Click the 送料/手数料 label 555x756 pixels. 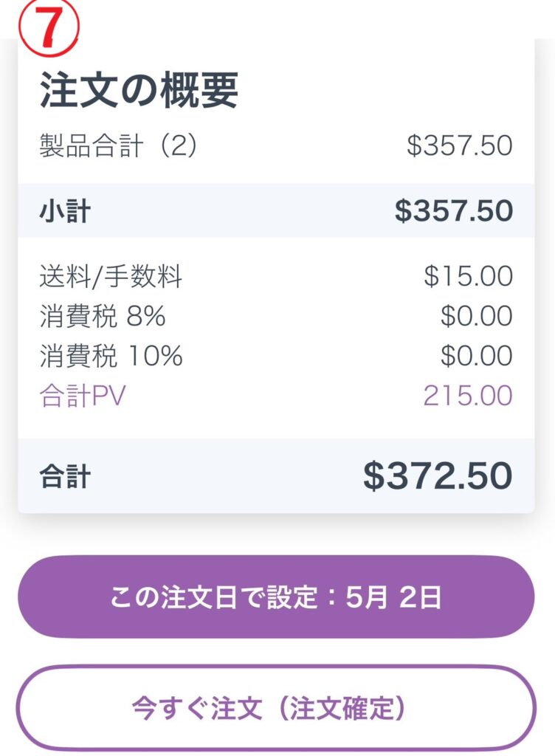tap(111, 276)
